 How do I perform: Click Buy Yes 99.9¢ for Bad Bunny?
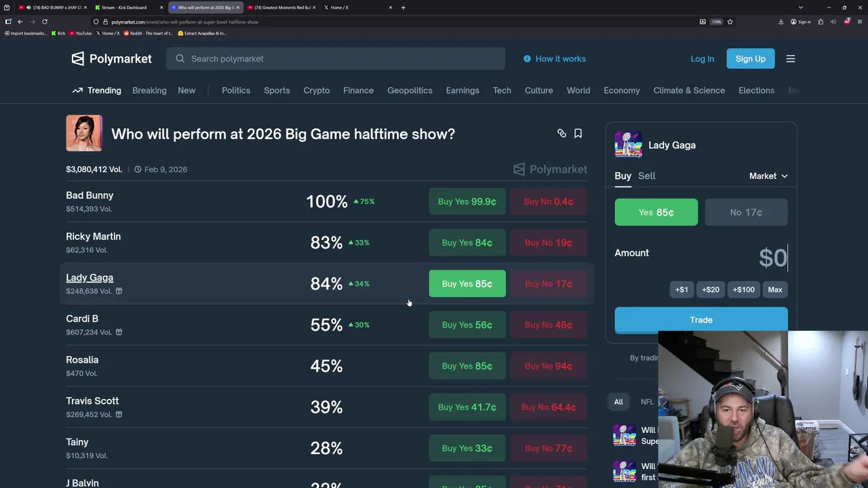[467, 201]
